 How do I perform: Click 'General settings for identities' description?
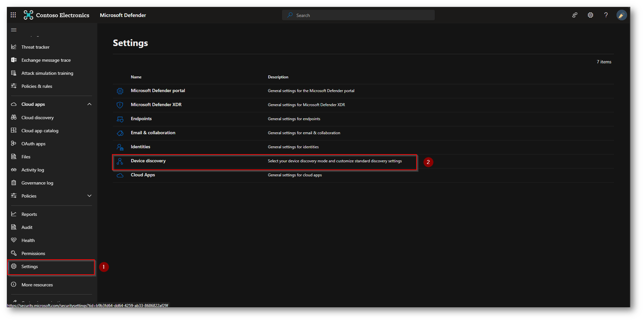(293, 147)
